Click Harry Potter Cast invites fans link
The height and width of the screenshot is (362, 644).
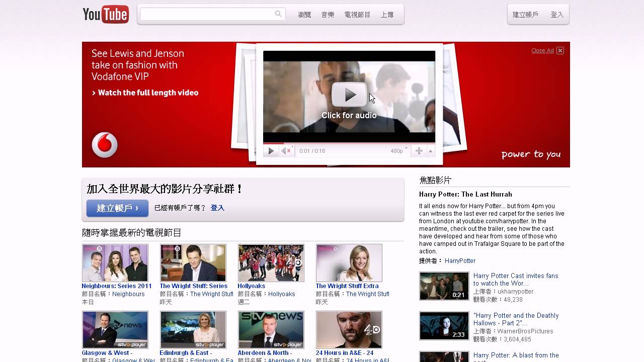point(516,280)
